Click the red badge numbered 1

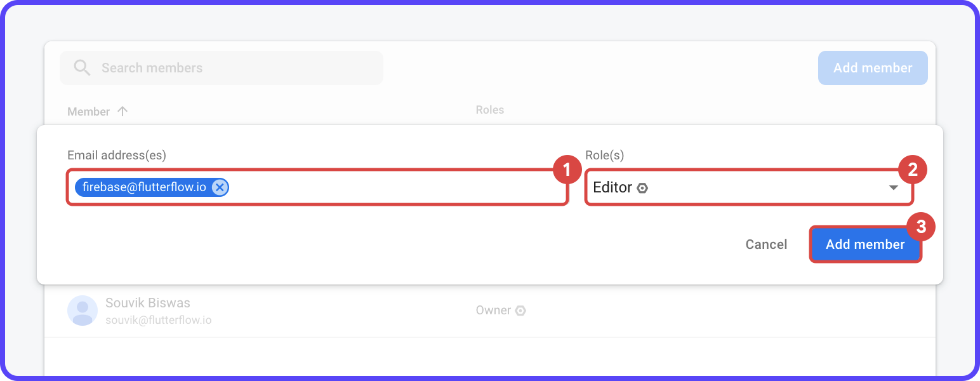pyautogui.click(x=567, y=170)
